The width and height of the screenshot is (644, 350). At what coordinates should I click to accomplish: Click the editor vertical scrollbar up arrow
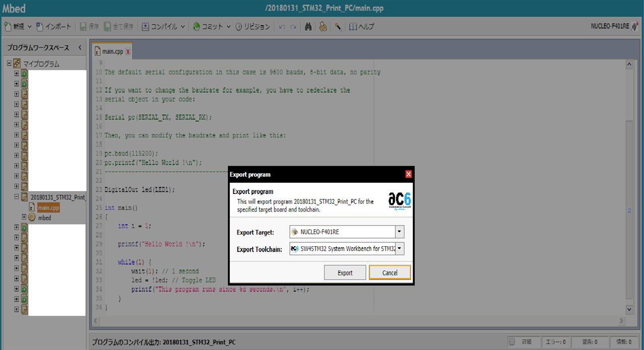(629, 64)
